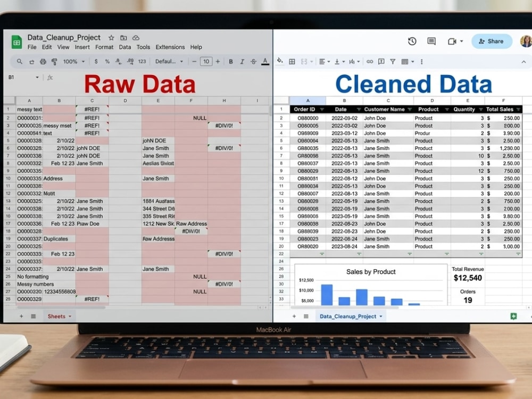Toggle the Quantity column filter
The width and height of the screenshot is (532, 399).
[x=481, y=109]
